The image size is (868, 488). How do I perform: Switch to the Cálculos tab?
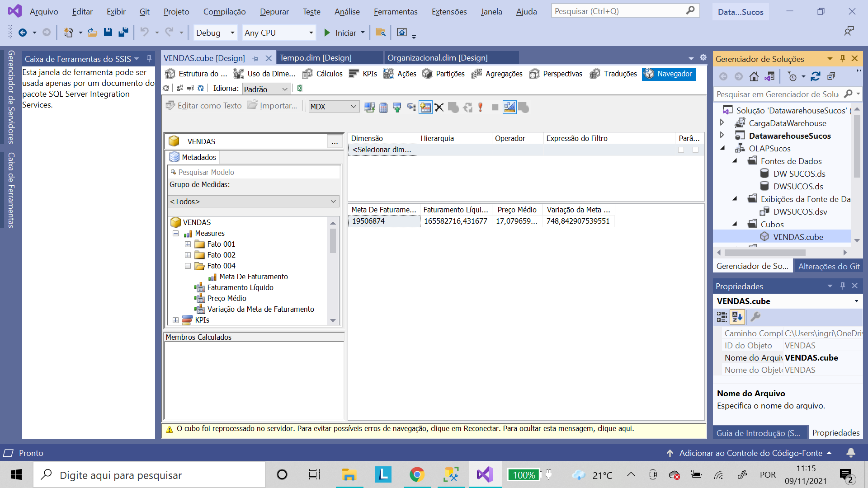tap(322, 74)
